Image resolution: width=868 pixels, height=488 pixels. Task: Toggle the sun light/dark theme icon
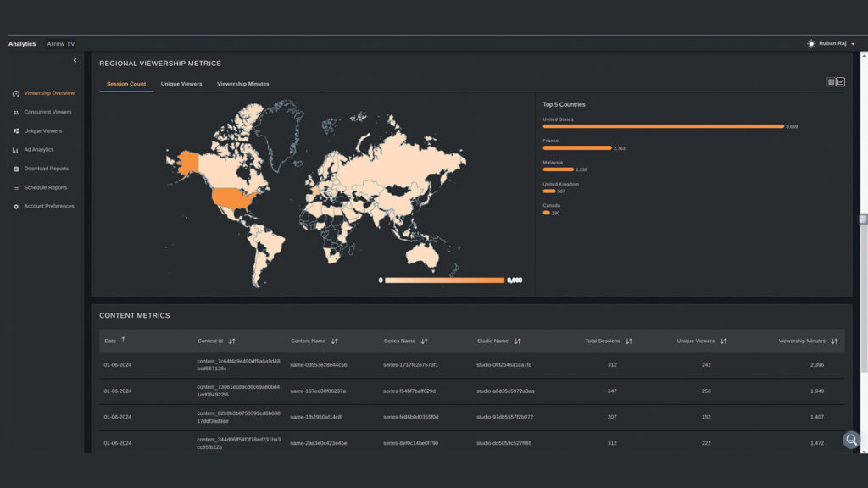coord(811,43)
